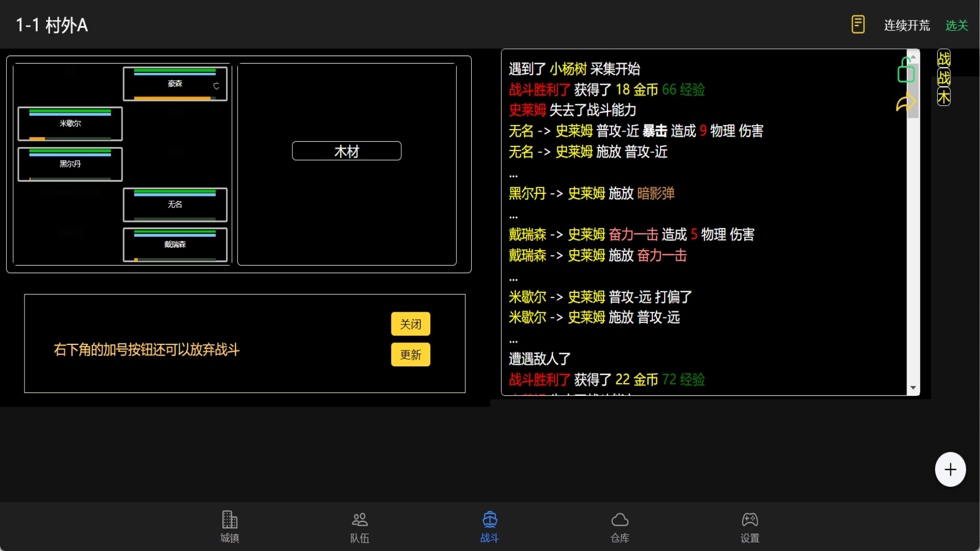Image resolution: width=980 pixels, height=551 pixels.
Task: Click the scrollbar down arrow on battle log
Action: [x=913, y=388]
